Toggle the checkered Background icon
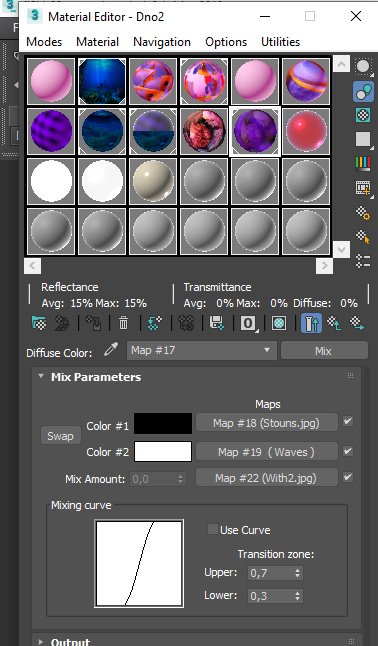 [x=363, y=115]
